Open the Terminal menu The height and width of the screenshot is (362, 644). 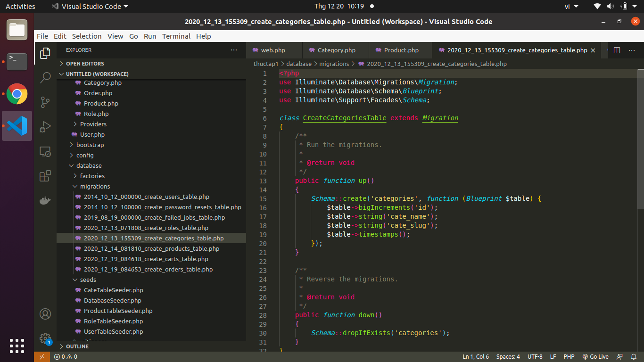click(176, 36)
